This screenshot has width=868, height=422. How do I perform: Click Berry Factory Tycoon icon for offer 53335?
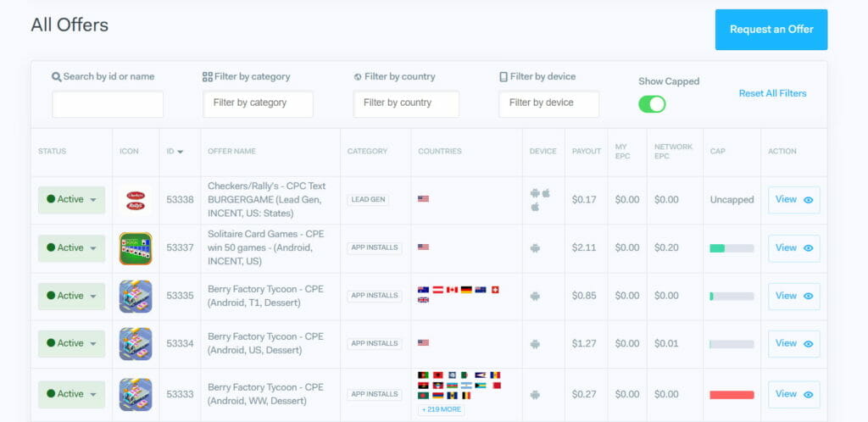[x=136, y=297]
